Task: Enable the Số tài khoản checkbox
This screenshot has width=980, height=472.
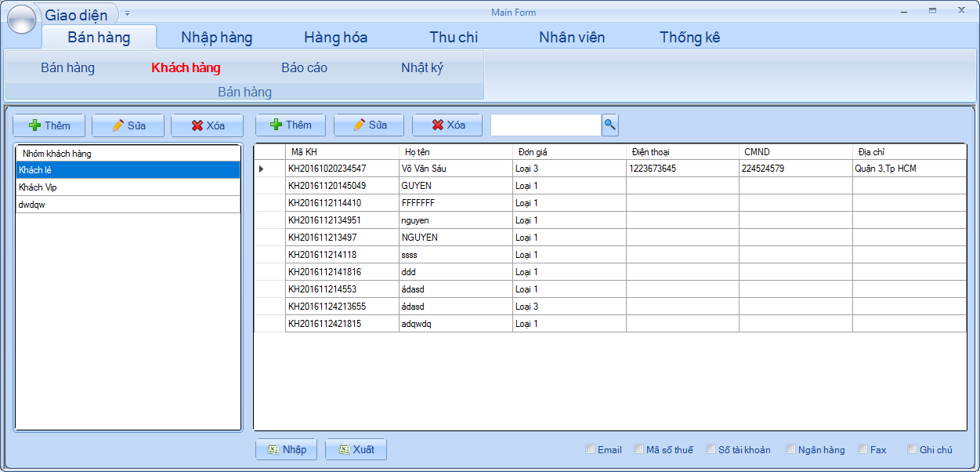Action: tap(711, 449)
